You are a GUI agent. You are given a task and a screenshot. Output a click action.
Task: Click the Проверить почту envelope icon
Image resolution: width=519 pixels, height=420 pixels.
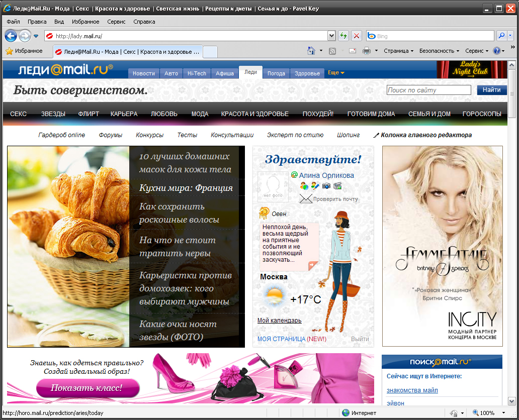(306, 199)
